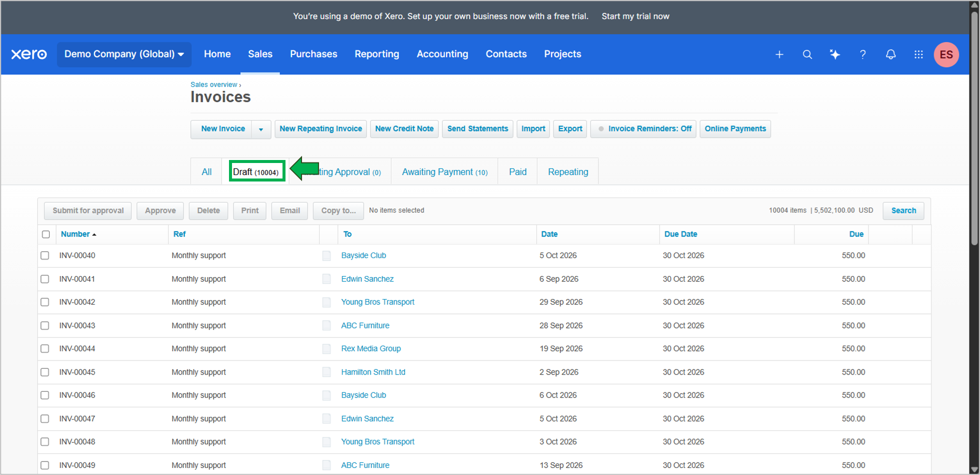Click the New Repeating Invoice button
This screenshot has width=980, height=475.
point(320,129)
